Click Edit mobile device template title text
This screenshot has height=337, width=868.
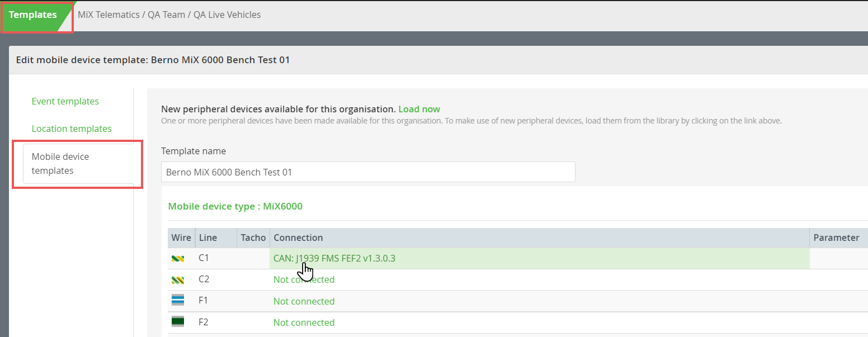(x=153, y=60)
